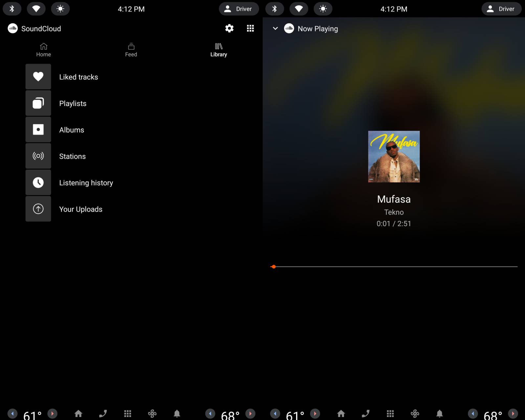The image size is (525, 420).
Task: Raise the 61° temperature in the Now Playing panel
Action: pos(315,413)
